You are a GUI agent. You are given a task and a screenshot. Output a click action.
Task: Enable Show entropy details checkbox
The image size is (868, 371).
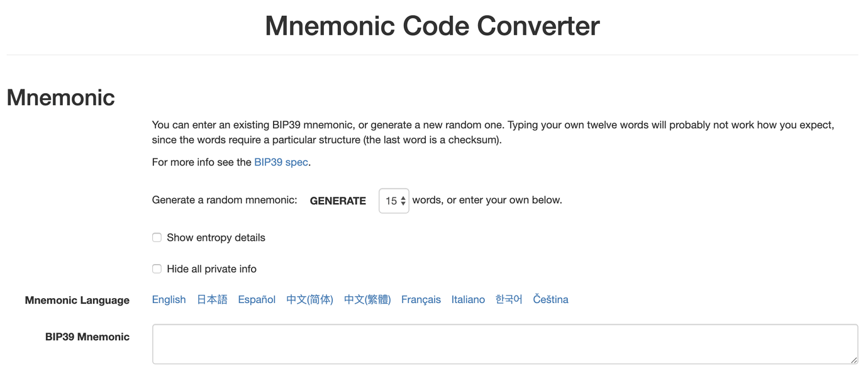[x=157, y=238]
